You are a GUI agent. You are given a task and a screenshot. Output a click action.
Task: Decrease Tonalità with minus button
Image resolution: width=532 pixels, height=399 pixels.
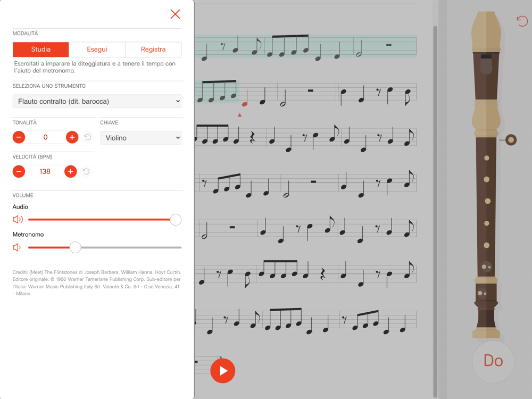click(19, 137)
